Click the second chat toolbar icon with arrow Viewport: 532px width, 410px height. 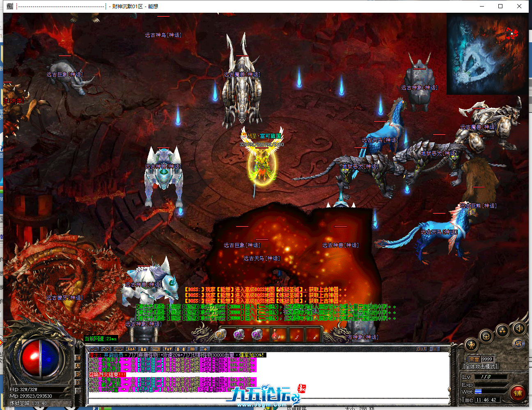pos(106,349)
